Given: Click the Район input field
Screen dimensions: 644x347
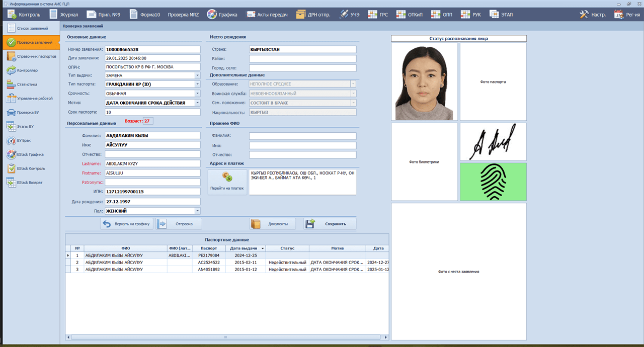Looking at the screenshot, I should [302, 59].
